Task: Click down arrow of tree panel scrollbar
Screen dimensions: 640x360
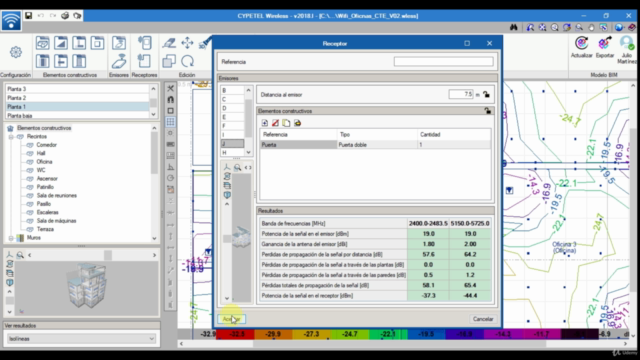Action: 154,238
